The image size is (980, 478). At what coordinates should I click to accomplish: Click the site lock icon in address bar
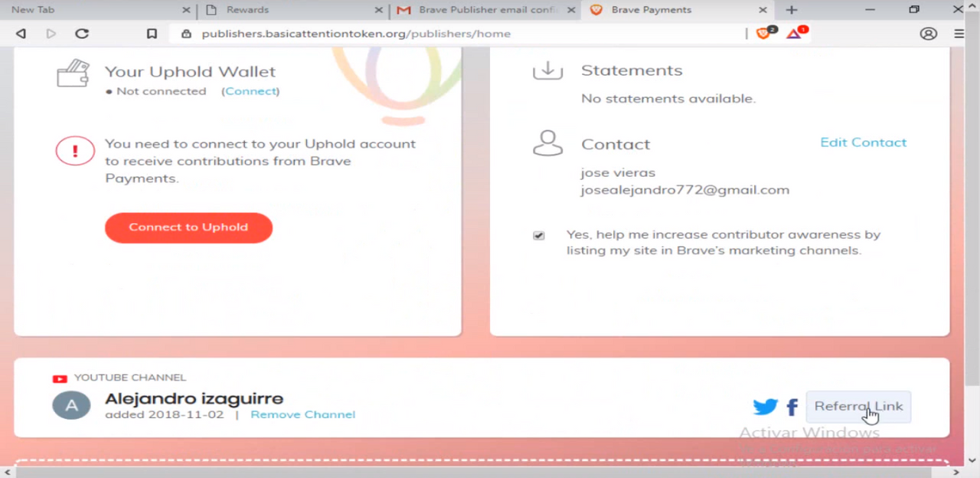tap(185, 34)
